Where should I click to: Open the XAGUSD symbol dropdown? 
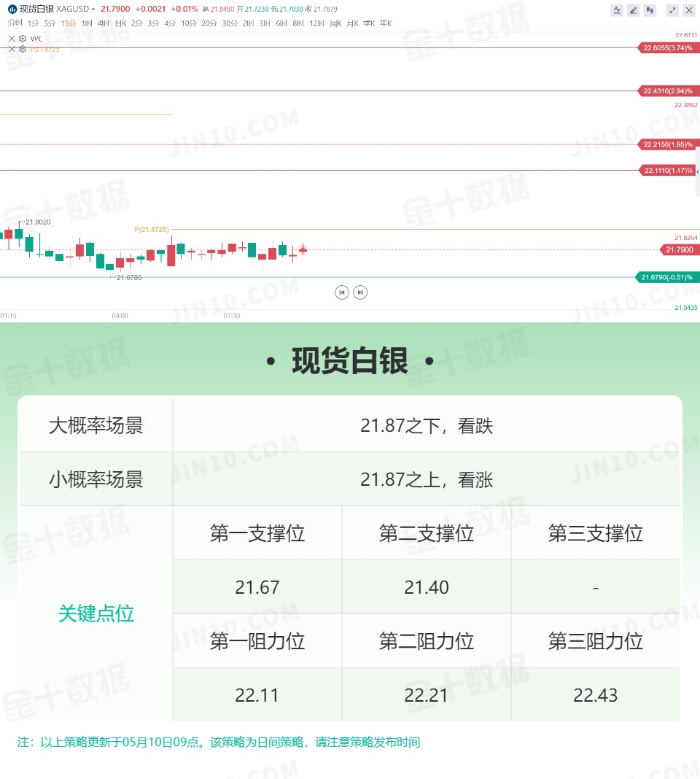click(93, 9)
